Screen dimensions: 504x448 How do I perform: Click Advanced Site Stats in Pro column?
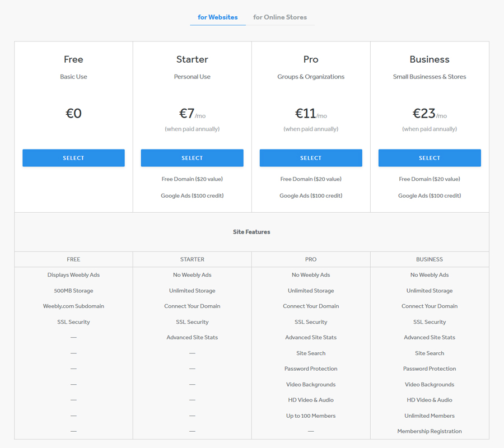point(311,338)
